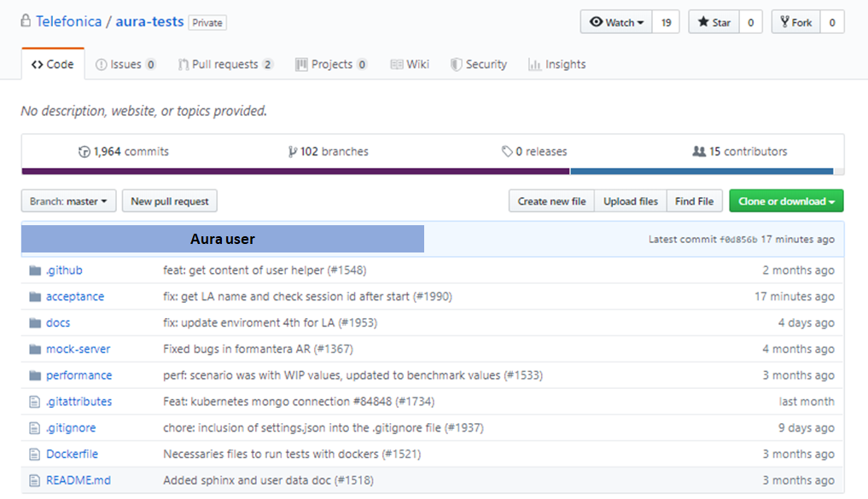
Task: Click the private repository lock icon
Action: 26,21
